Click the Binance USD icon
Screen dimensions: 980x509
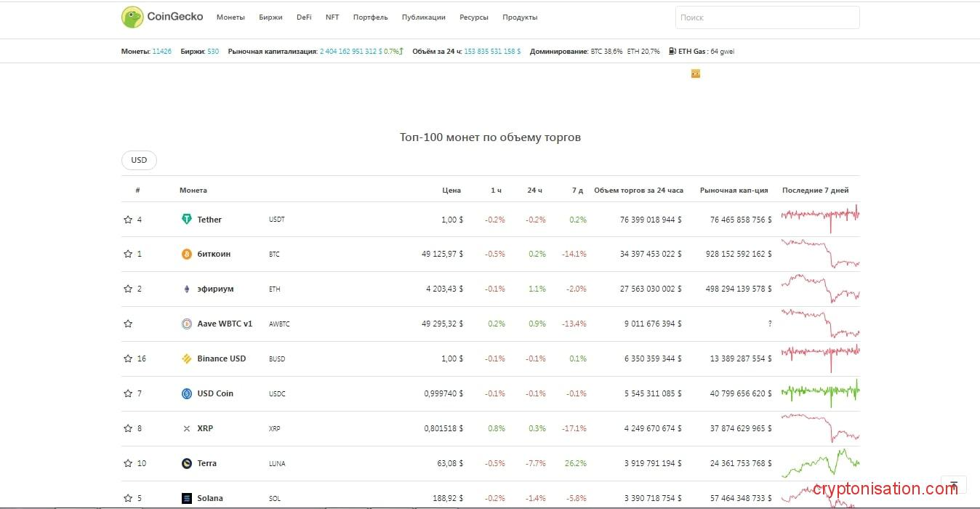[187, 359]
